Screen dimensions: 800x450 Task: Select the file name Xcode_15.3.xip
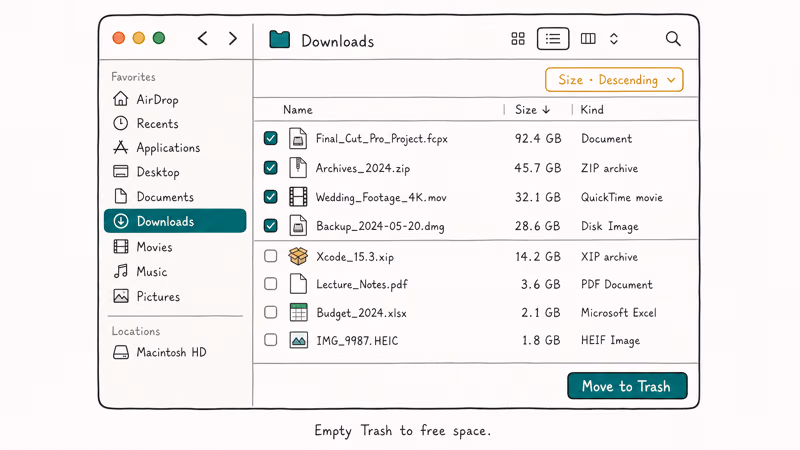point(355,257)
